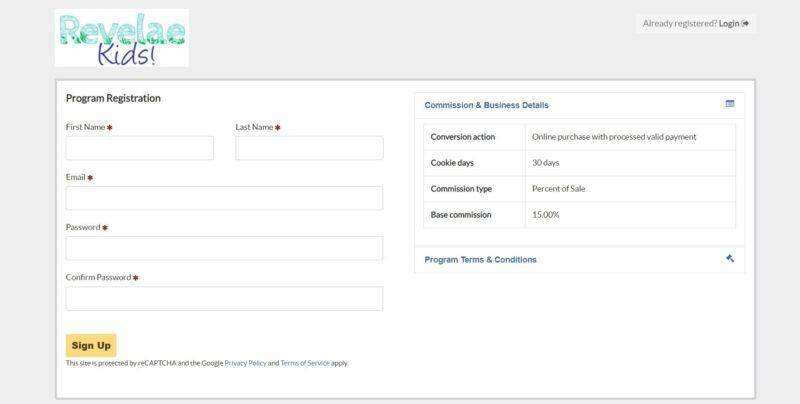Open the Login link

729,23
